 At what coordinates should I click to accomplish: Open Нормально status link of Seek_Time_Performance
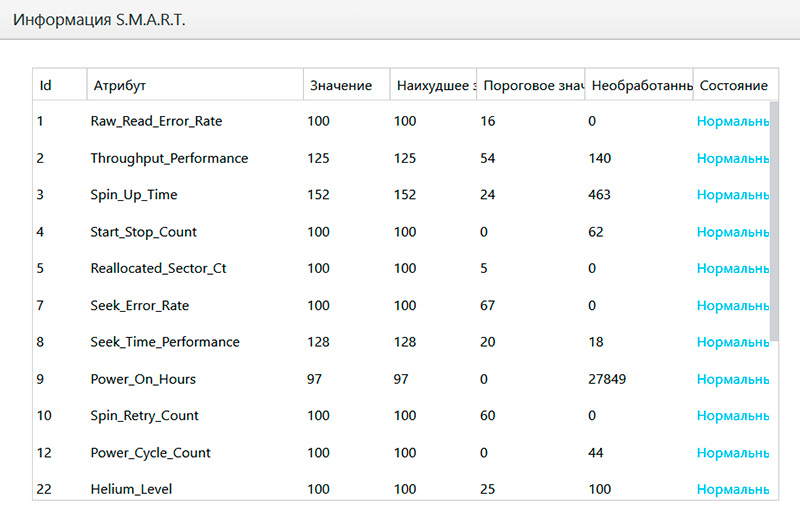(x=732, y=342)
